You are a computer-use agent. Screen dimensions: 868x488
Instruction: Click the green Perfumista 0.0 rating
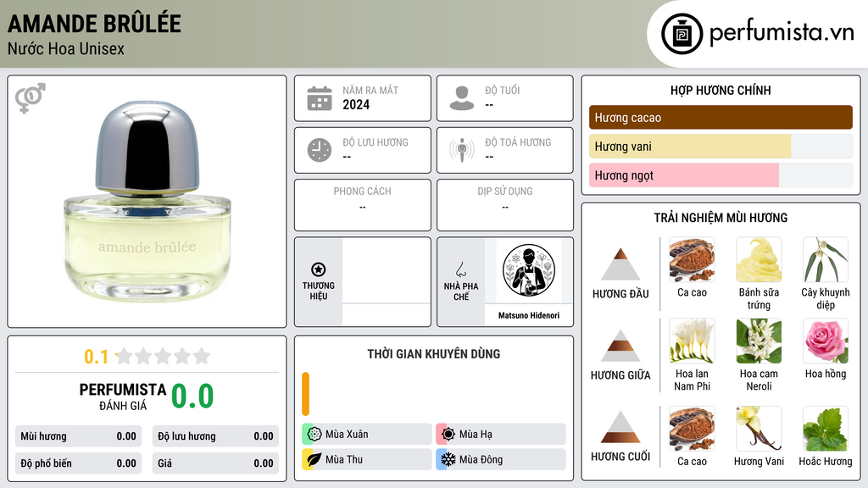192,396
